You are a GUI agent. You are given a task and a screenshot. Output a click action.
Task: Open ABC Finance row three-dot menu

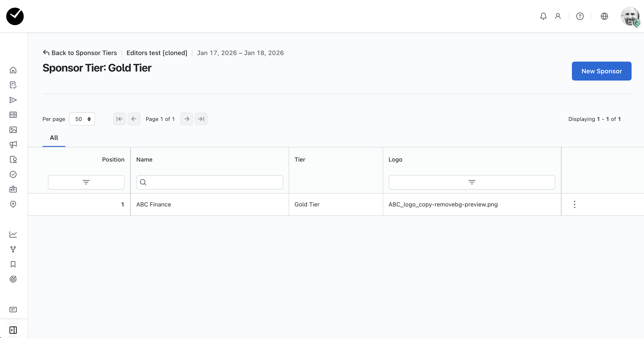pos(574,204)
